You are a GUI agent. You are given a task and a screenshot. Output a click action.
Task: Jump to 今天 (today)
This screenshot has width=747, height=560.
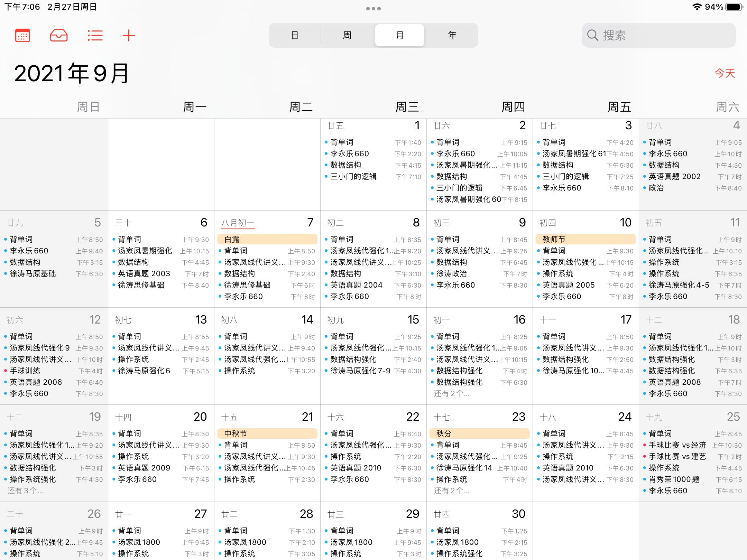(725, 73)
